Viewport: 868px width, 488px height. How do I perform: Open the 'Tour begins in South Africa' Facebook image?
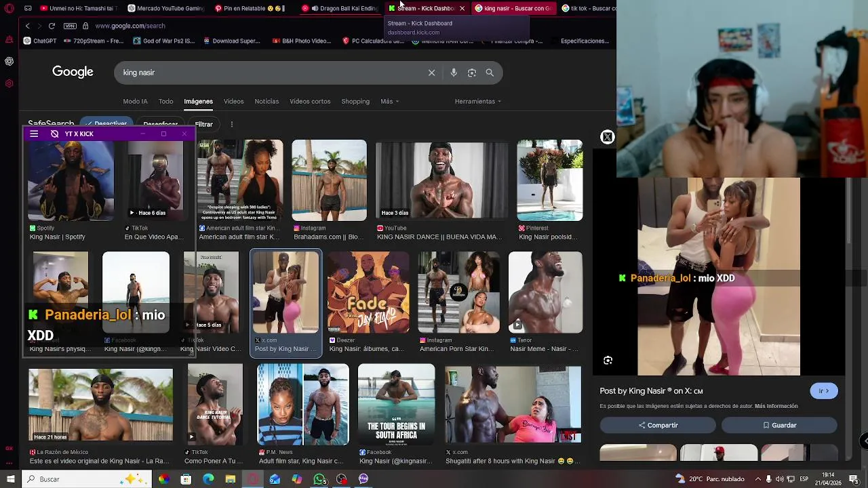[396, 405]
